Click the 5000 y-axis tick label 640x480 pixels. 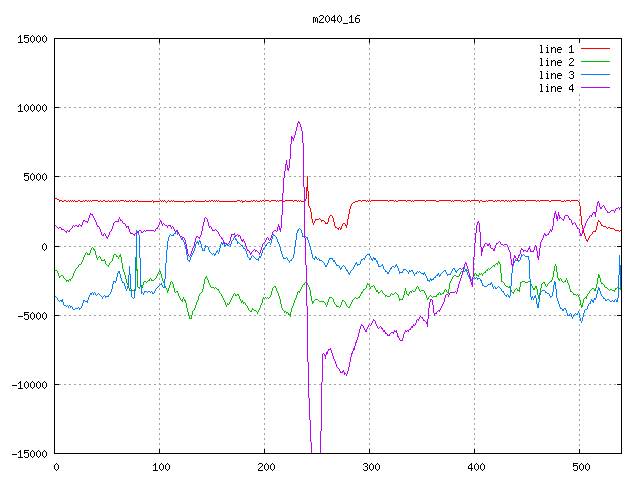pyautogui.click(x=35, y=177)
